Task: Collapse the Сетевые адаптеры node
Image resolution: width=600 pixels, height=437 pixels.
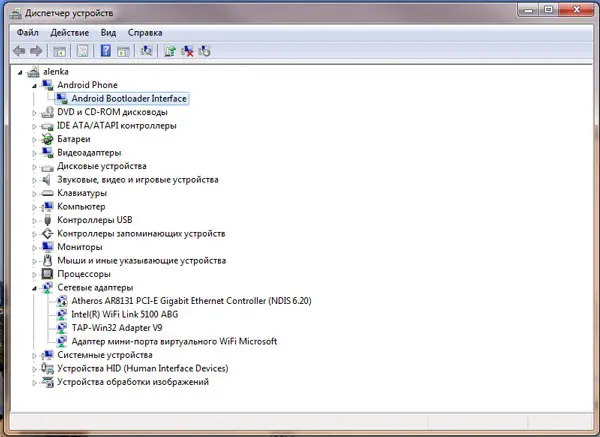Action: (34, 288)
